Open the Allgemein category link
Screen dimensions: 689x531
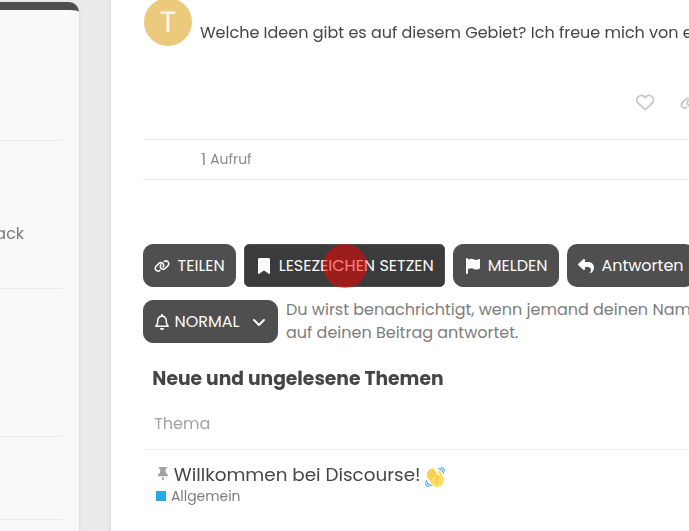(205, 496)
